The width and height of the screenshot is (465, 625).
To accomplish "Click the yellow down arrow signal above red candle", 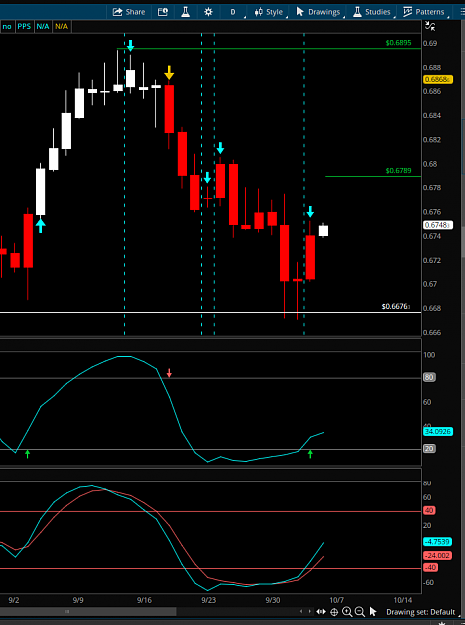I will 169,73.
